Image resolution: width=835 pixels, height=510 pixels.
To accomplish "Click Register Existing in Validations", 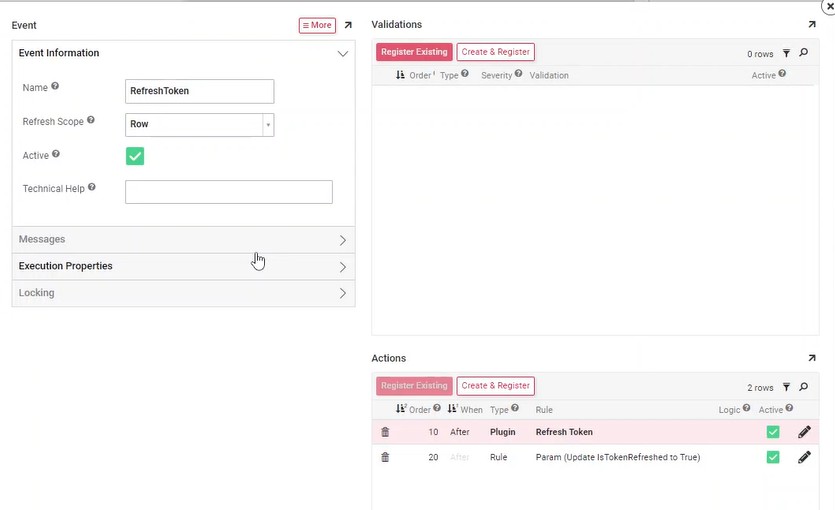I will (414, 52).
